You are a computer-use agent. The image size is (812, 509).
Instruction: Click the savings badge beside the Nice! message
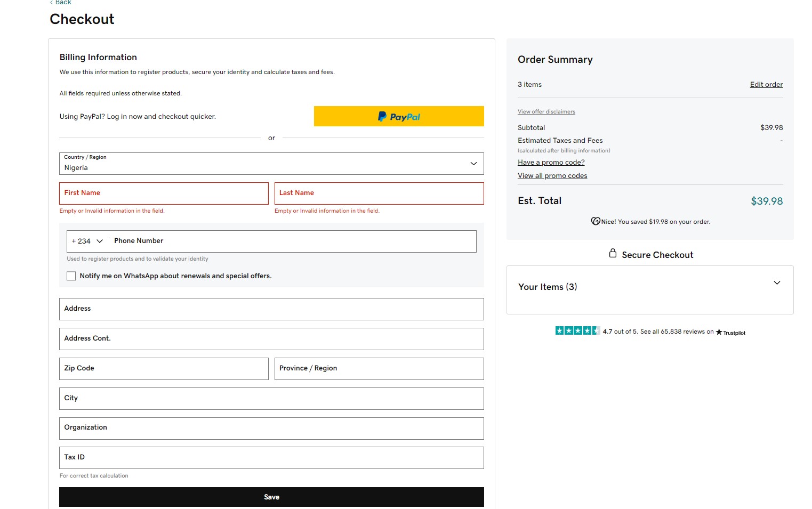coord(596,221)
